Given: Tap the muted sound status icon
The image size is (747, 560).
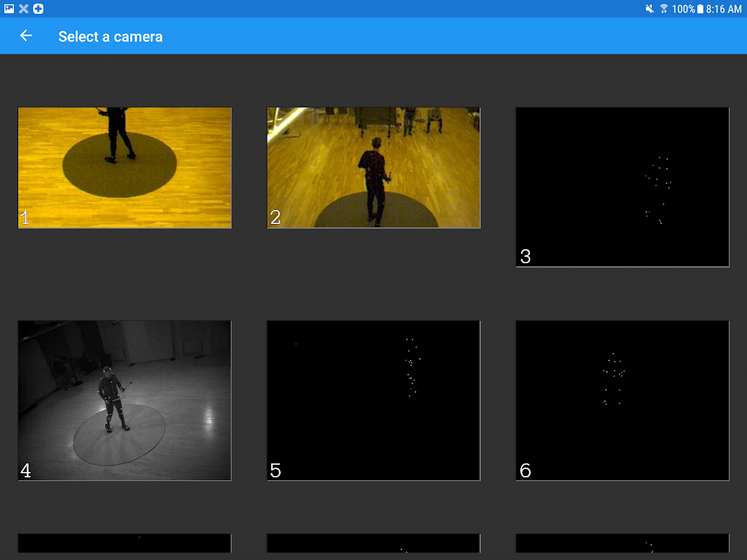Looking at the screenshot, I should pyautogui.click(x=650, y=8).
